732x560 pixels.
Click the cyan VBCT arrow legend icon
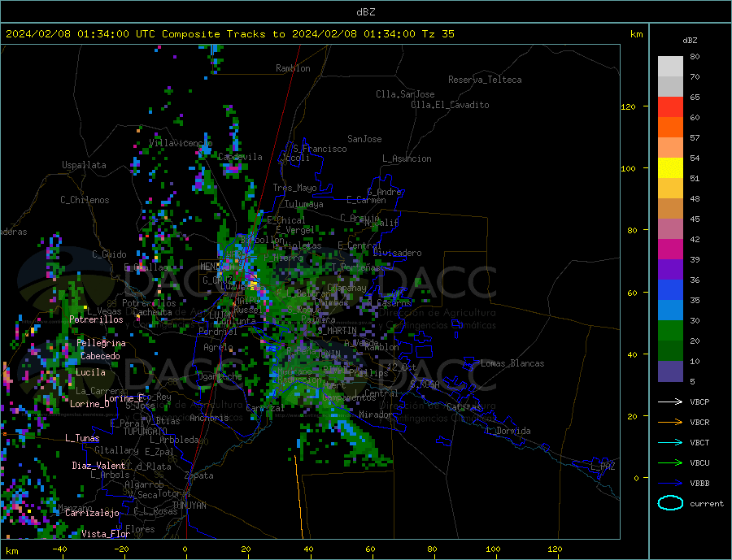point(670,442)
